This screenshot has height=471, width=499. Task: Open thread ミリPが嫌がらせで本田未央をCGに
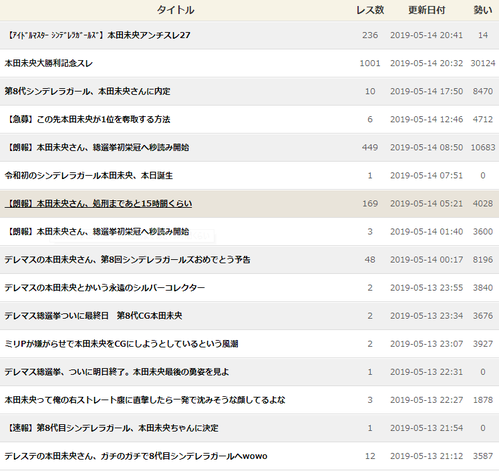pos(121,343)
